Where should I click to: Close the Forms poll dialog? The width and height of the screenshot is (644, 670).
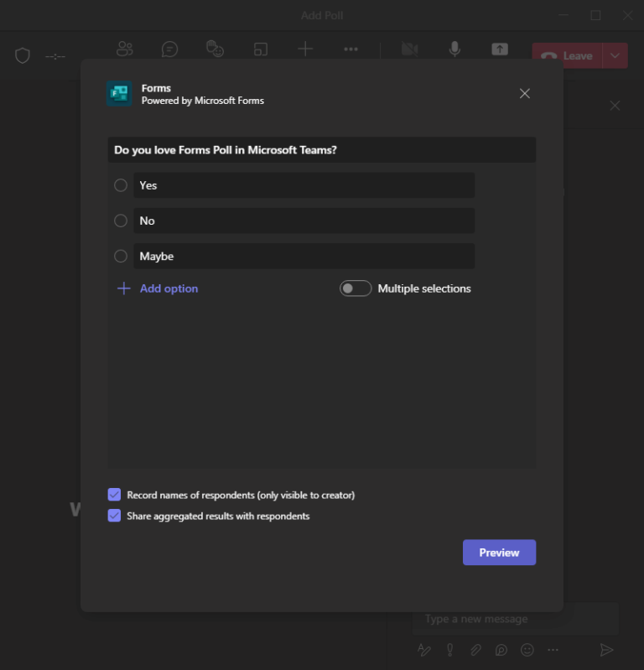(x=525, y=94)
